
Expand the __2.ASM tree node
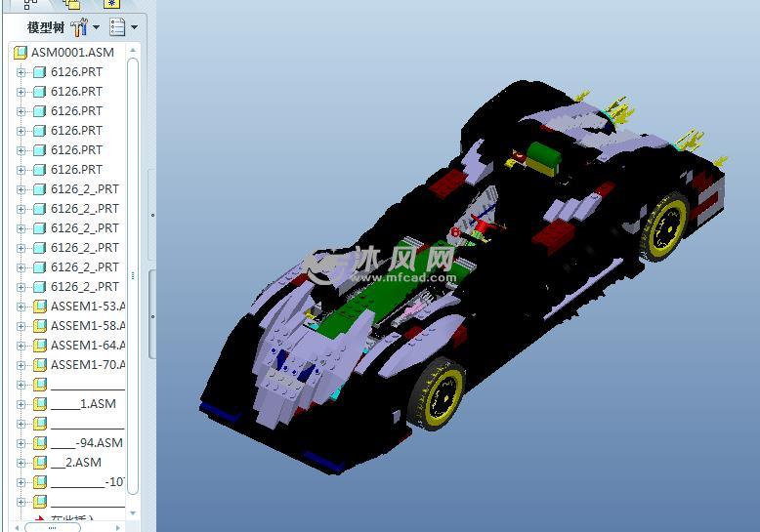tap(21, 463)
